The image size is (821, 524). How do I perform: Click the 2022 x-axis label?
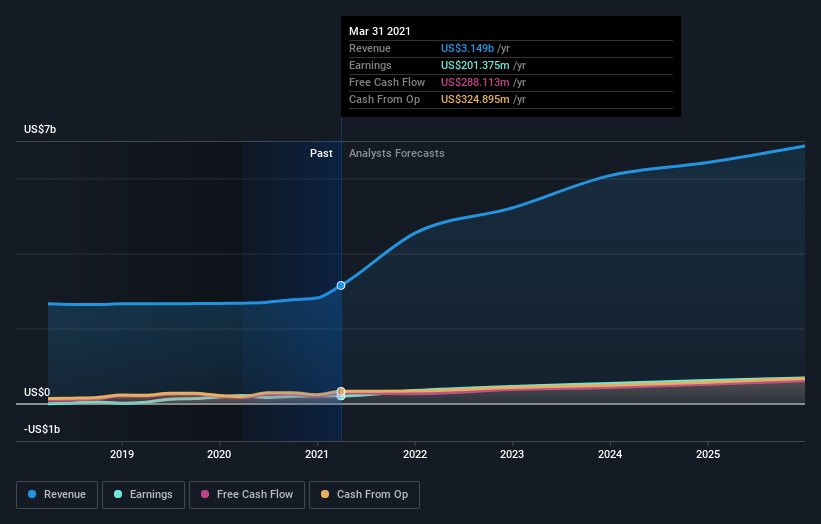pyautogui.click(x=415, y=454)
